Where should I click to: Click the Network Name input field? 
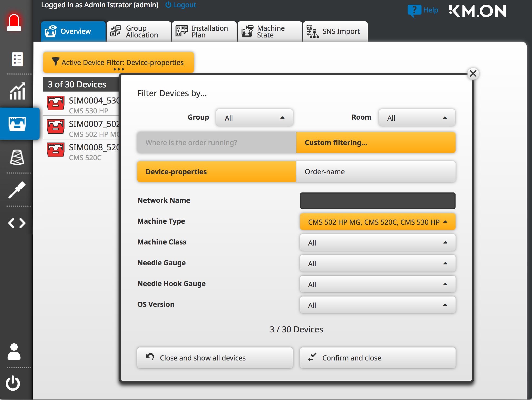click(x=377, y=201)
